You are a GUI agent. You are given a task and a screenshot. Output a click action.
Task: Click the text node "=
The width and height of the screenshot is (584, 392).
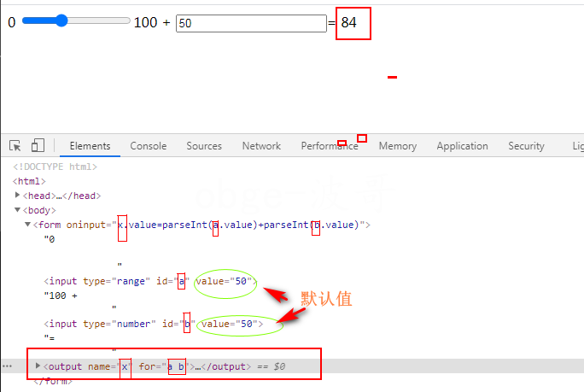pos(50,338)
